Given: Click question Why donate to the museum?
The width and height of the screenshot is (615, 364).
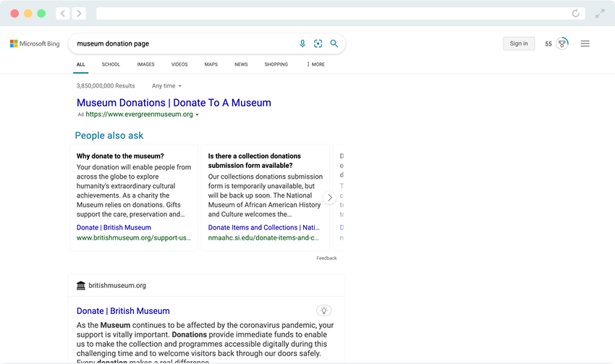Looking at the screenshot, I should (x=120, y=156).
